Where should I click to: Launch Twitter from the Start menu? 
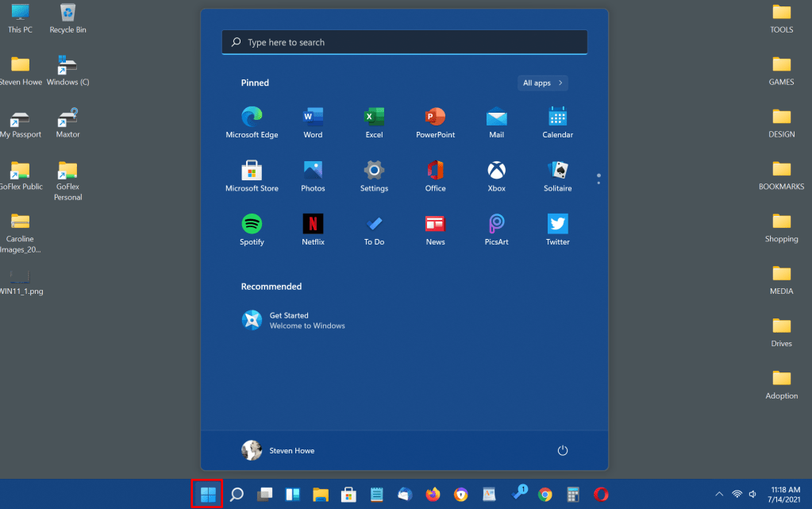[x=558, y=224]
